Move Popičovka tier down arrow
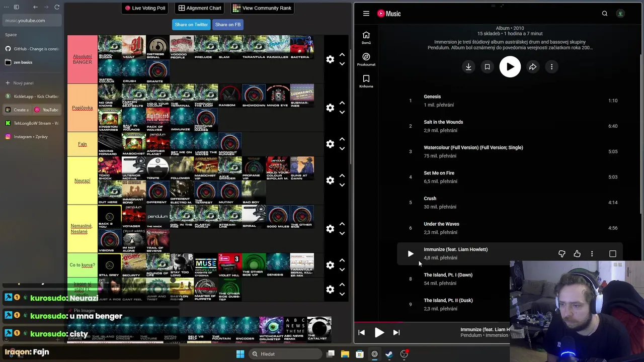 [x=342, y=112]
